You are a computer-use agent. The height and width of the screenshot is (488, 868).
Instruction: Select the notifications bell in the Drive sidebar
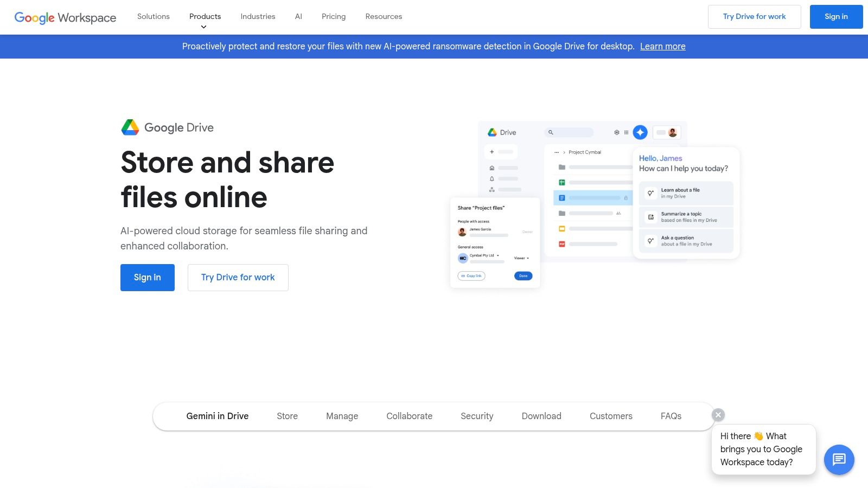492,179
